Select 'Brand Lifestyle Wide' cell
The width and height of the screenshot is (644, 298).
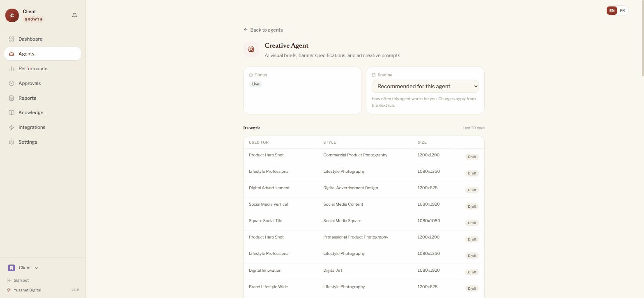tap(268, 287)
